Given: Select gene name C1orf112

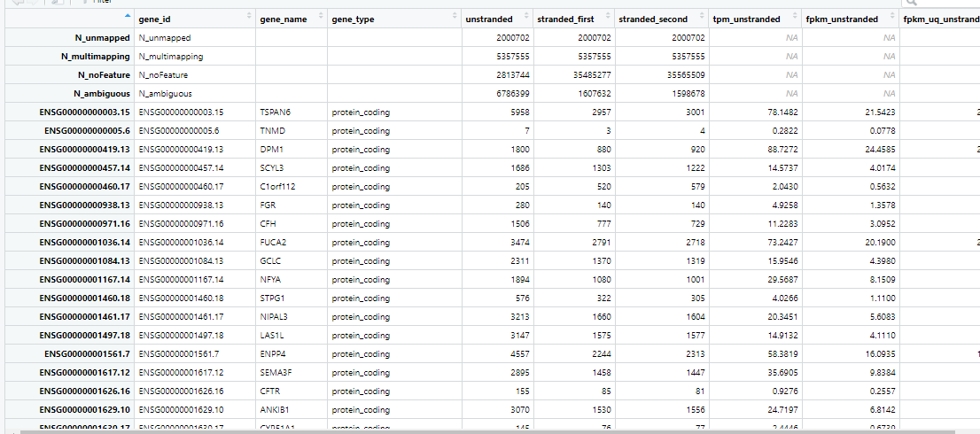Looking at the screenshot, I should [x=276, y=187].
